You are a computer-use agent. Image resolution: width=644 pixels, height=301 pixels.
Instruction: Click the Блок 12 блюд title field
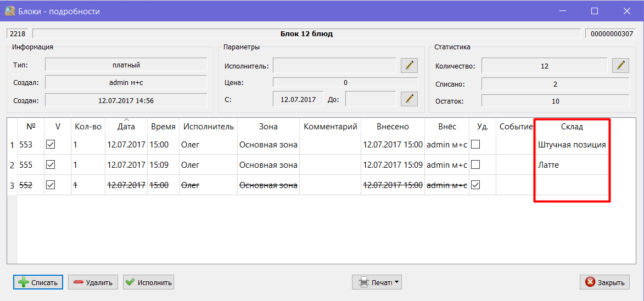click(x=306, y=33)
